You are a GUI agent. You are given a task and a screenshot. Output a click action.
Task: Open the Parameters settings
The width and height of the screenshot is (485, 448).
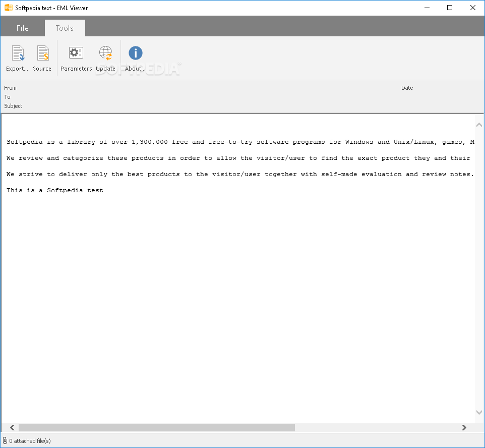click(76, 58)
